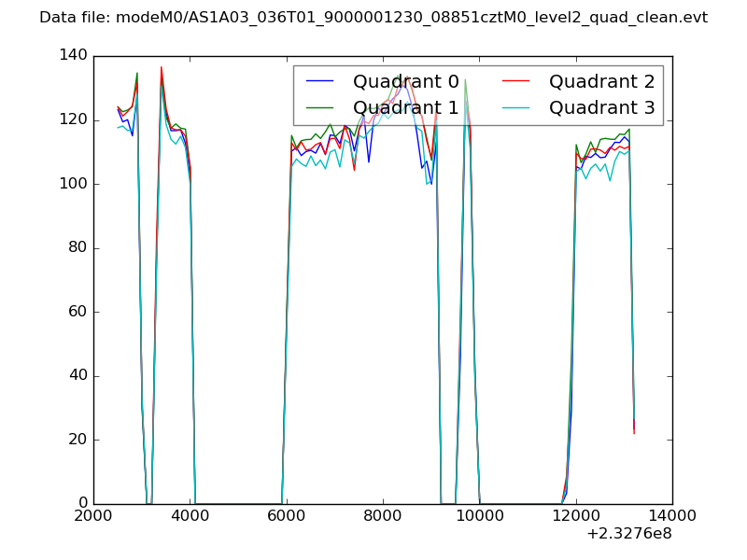Select the Quadrant 0 legend label
The image size is (747, 560).
[x=405, y=81]
